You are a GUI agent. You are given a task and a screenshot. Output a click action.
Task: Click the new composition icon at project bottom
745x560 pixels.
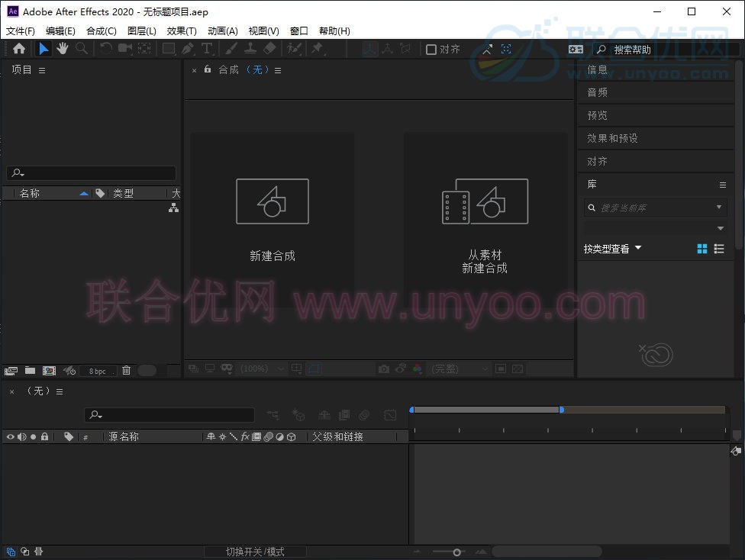pyautogui.click(x=49, y=371)
